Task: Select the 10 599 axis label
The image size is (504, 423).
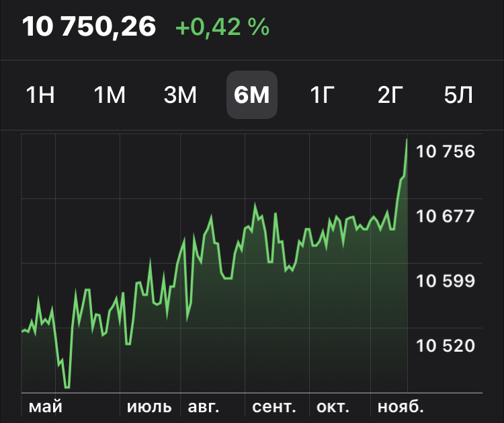Action: coord(446,280)
